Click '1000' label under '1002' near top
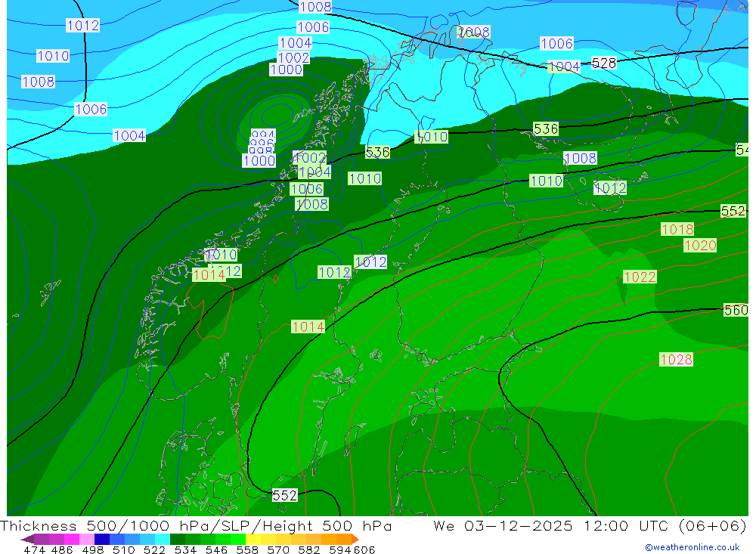The height and width of the screenshot is (554, 756). (x=286, y=70)
